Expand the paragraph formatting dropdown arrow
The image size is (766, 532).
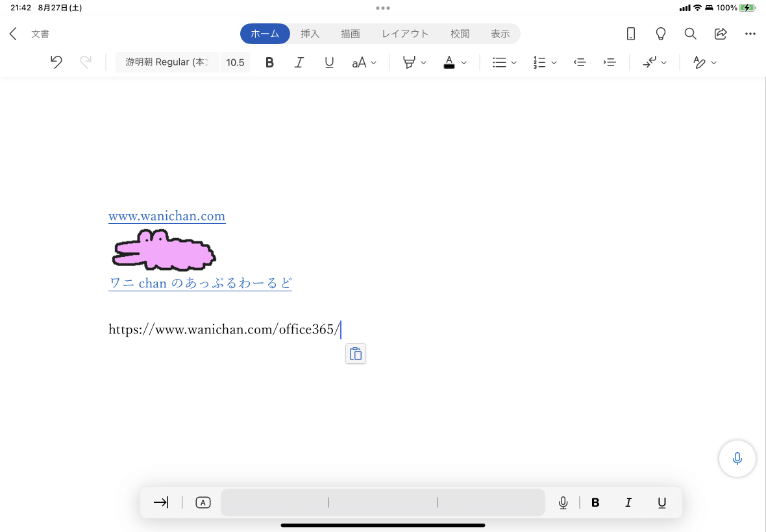click(663, 62)
